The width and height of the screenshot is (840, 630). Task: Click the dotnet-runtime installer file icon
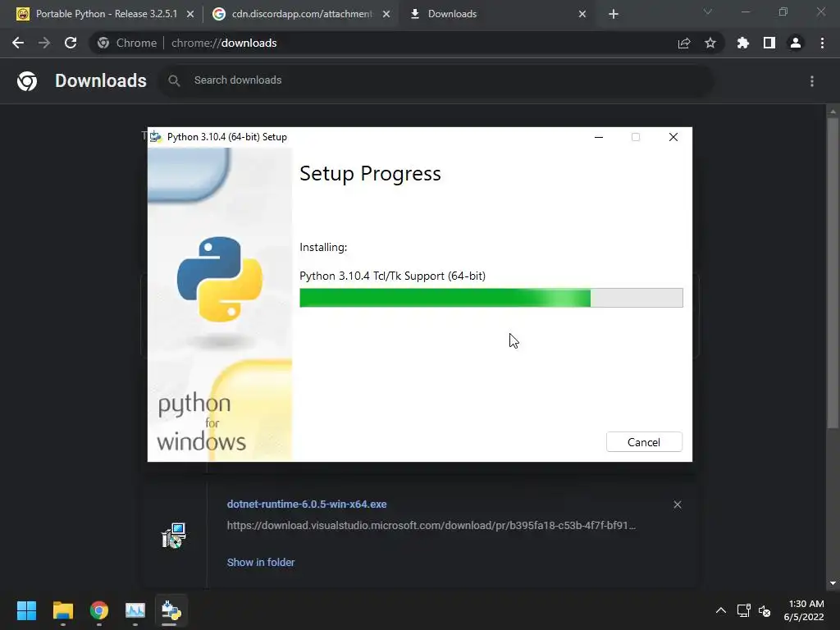174,536
